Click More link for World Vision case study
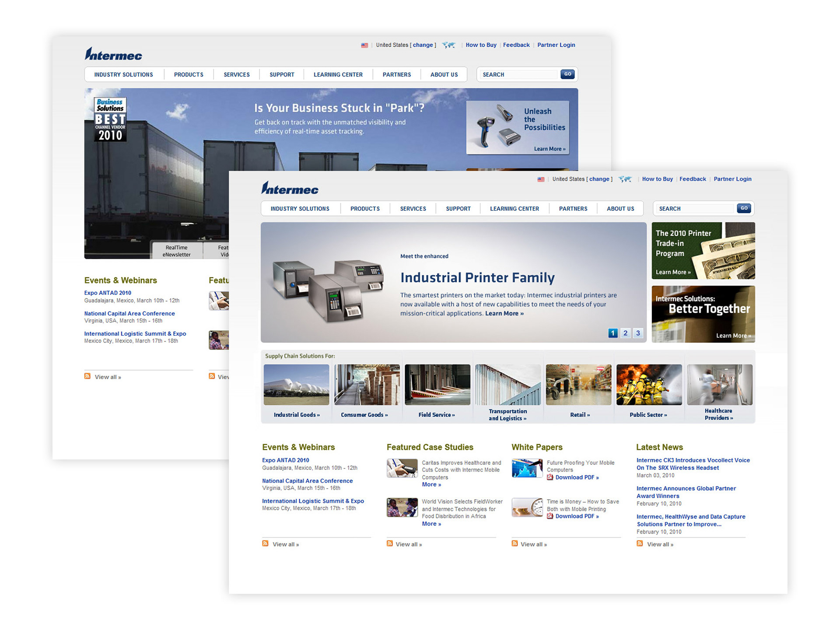This screenshot has height=630, width=840. pyautogui.click(x=431, y=524)
